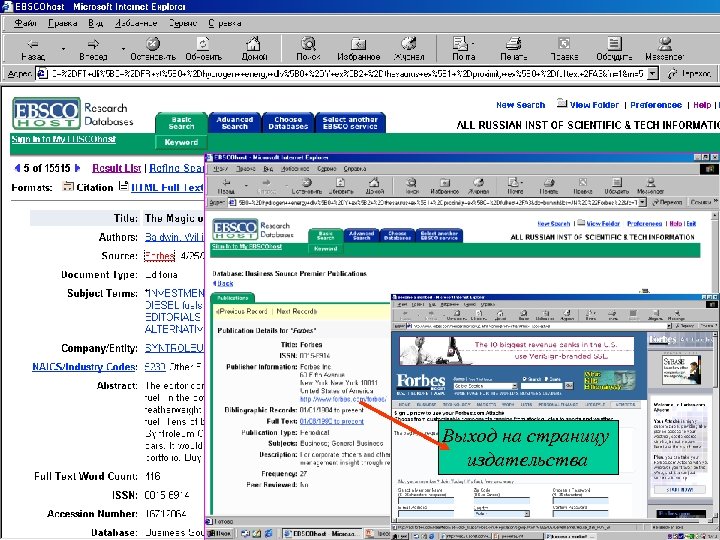Viewport: 720px width, 540px height.
Task: Click the Discuss (Обсудить) icon in main toolbar
Action: point(614,49)
